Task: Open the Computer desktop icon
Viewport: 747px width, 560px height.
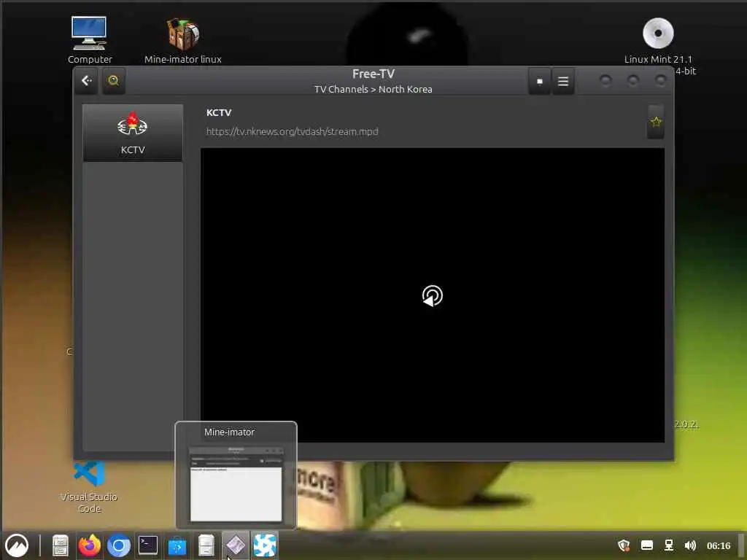Action: 90,41
